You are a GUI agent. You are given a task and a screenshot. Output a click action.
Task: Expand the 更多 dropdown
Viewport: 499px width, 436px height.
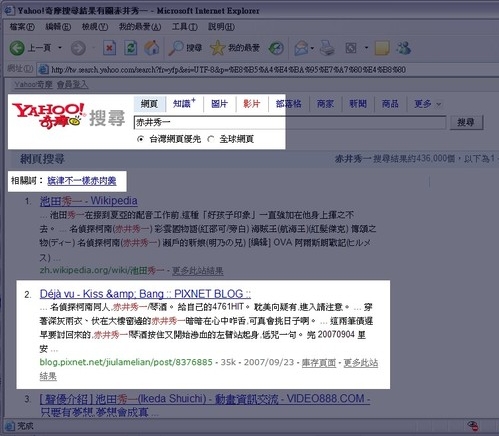[427, 104]
